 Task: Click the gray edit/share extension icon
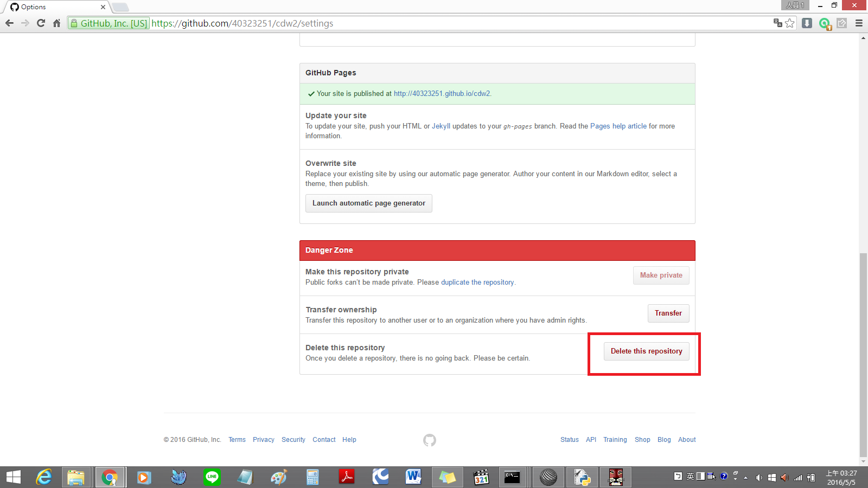click(x=842, y=23)
